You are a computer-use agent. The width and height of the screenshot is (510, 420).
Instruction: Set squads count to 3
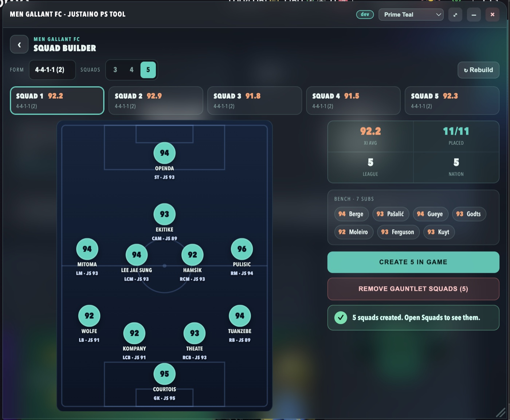click(x=115, y=70)
